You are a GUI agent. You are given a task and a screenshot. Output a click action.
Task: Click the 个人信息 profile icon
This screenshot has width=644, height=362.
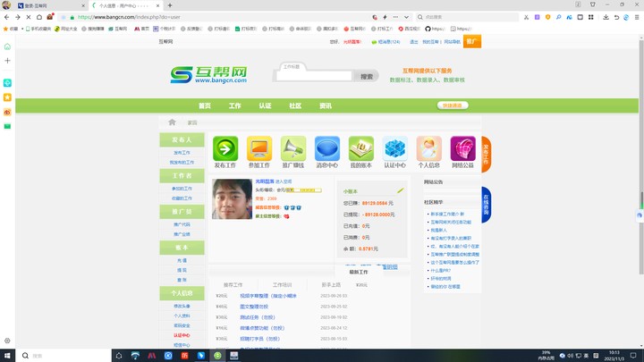pos(429,148)
